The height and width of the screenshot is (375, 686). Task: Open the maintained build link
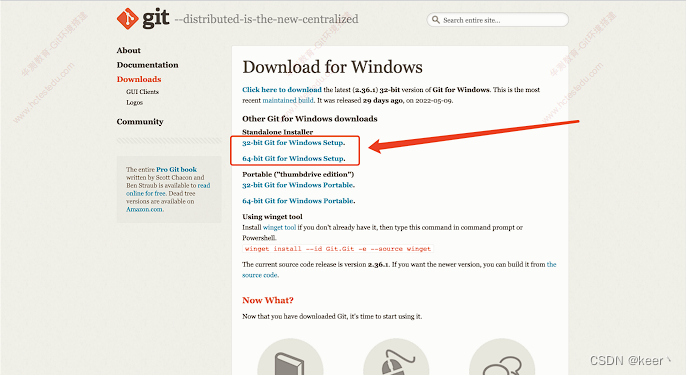(x=288, y=100)
